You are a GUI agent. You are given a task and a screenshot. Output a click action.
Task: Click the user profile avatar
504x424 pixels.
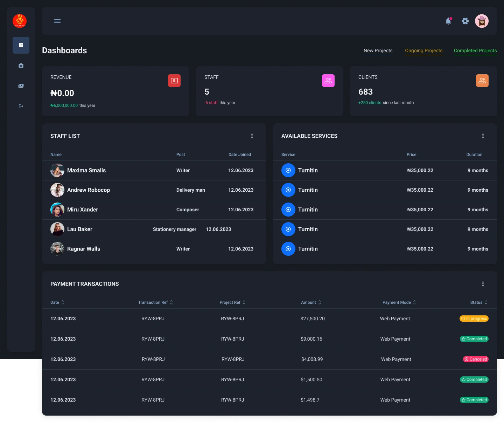coord(482,21)
